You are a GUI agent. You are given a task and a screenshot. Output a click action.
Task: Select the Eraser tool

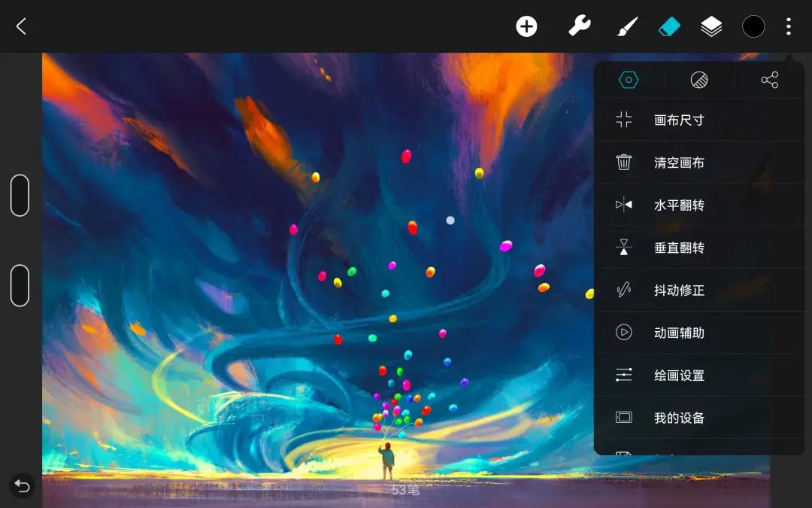[x=669, y=26]
